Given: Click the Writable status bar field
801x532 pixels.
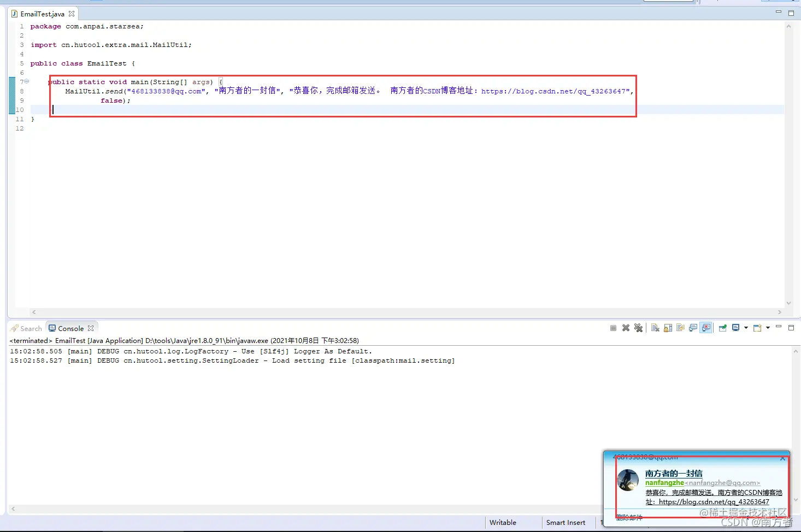Looking at the screenshot, I should pos(503,523).
